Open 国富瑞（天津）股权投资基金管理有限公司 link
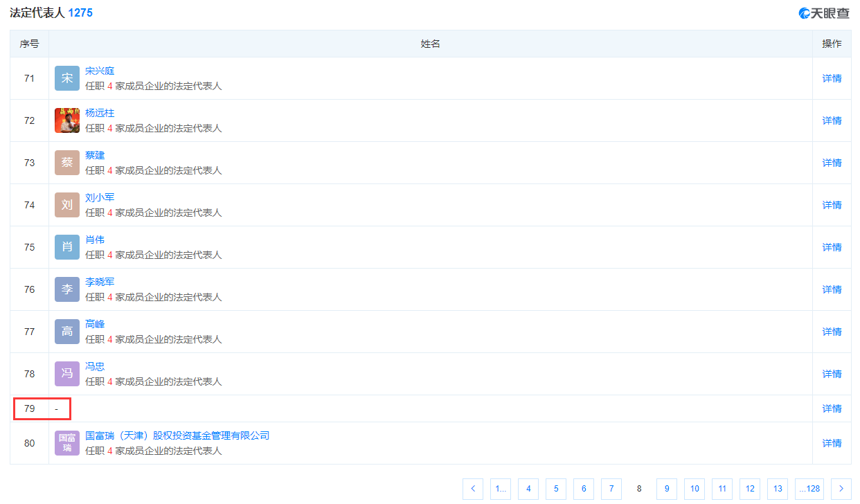This screenshot has width=860, height=504. [x=177, y=435]
